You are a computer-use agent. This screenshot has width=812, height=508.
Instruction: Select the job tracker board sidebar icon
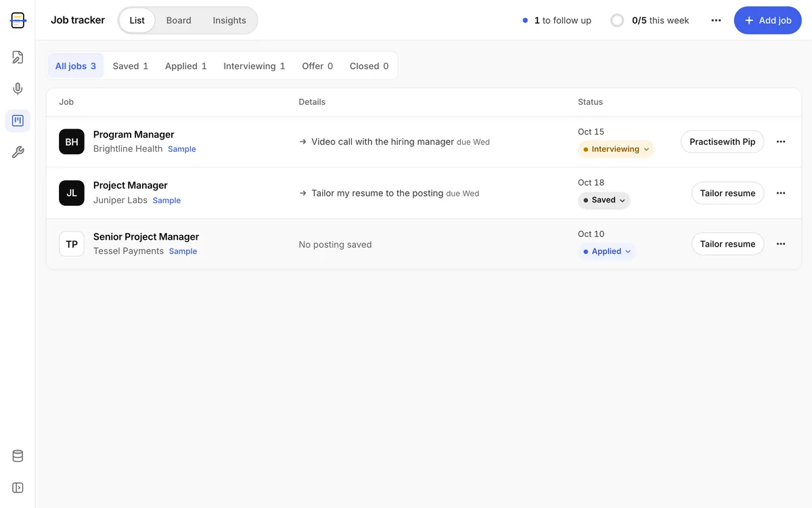pos(18,121)
